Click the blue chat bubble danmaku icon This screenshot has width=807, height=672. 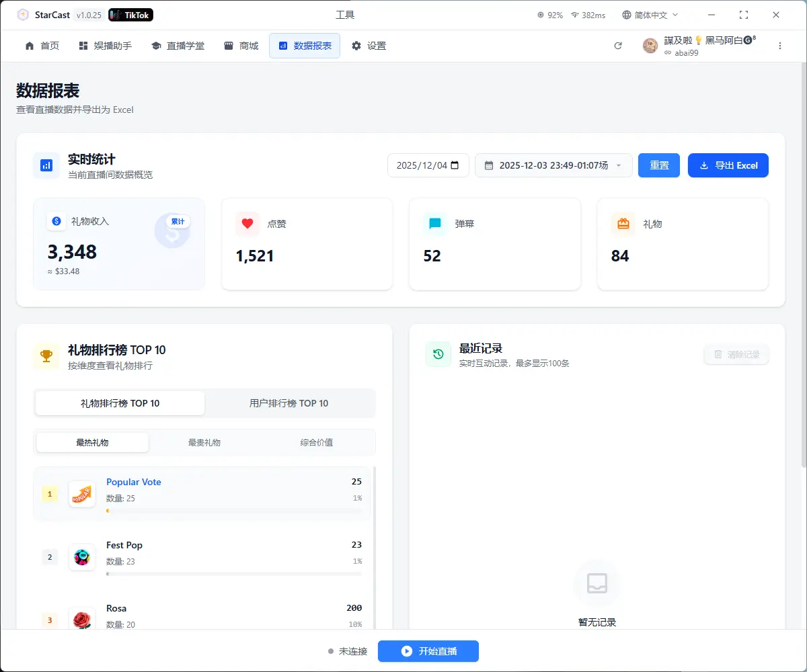tap(435, 224)
